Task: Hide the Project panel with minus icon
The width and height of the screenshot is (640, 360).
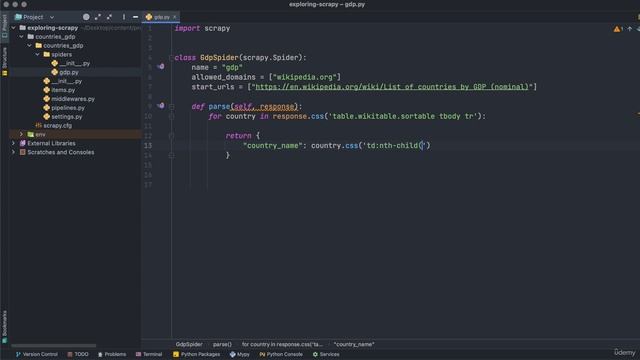Action: click(x=136, y=17)
